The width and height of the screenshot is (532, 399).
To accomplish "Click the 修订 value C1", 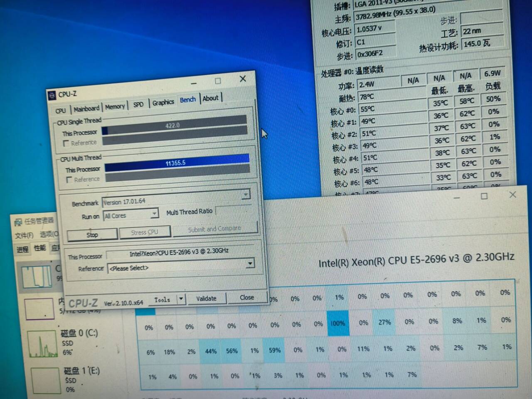I will 375,42.
